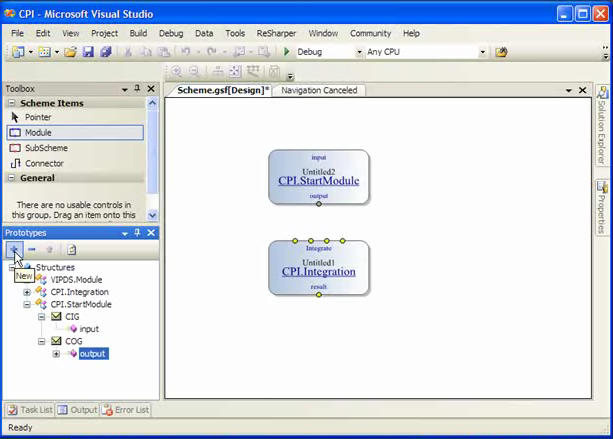613x439 pixels.
Task: Select the input item under CIG
Action: [89, 329]
